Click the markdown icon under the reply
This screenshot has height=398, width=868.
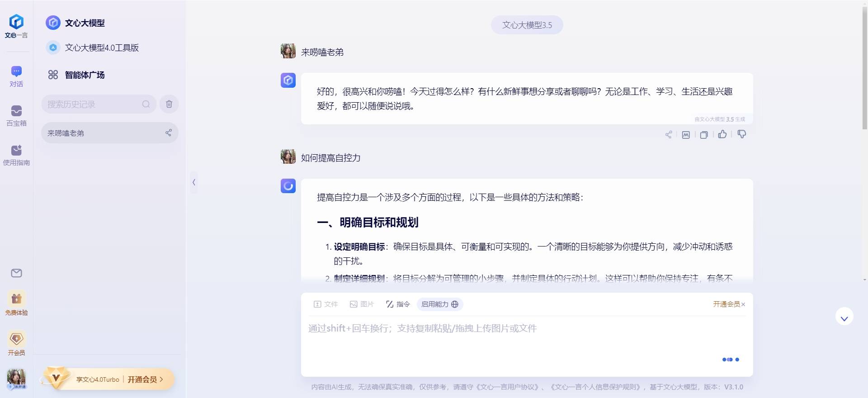tap(686, 135)
